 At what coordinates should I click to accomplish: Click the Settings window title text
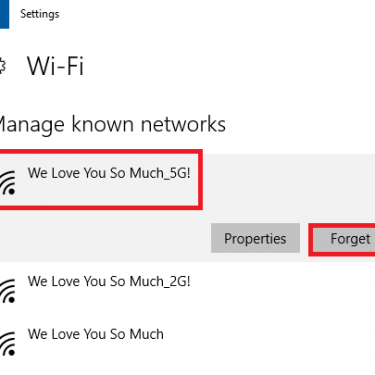tap(40, 14)
